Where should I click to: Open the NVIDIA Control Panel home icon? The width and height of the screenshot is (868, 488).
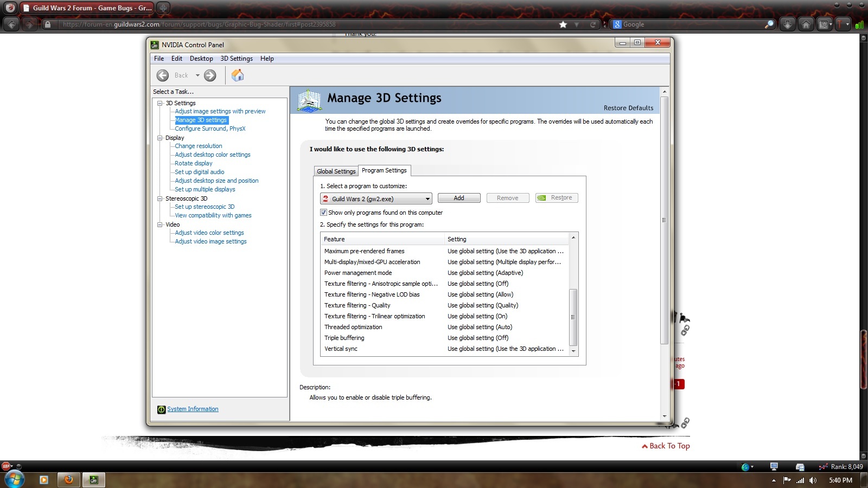pyautogui.click(x=238, y=75)
